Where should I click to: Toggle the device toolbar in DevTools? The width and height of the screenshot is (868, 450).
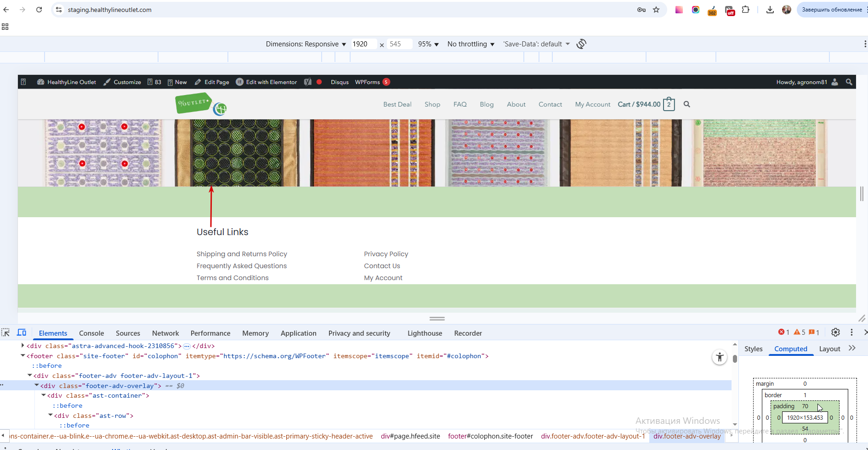coord(22,332)
